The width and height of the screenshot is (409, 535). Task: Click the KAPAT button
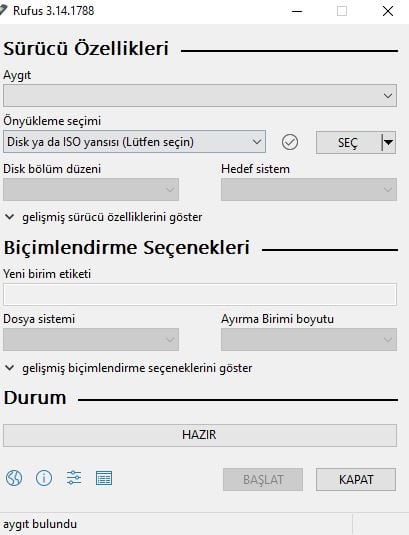pyautogui.click(x=356, y=479)
